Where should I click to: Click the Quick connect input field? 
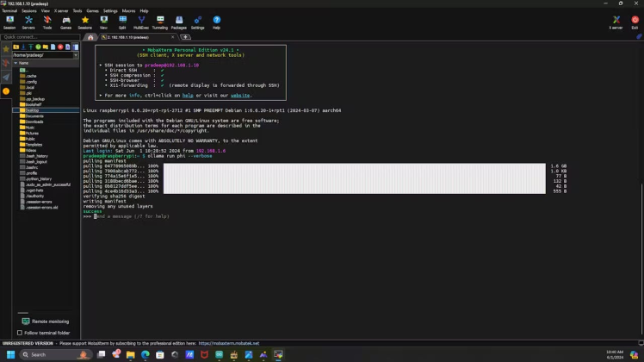click(39, 37)
